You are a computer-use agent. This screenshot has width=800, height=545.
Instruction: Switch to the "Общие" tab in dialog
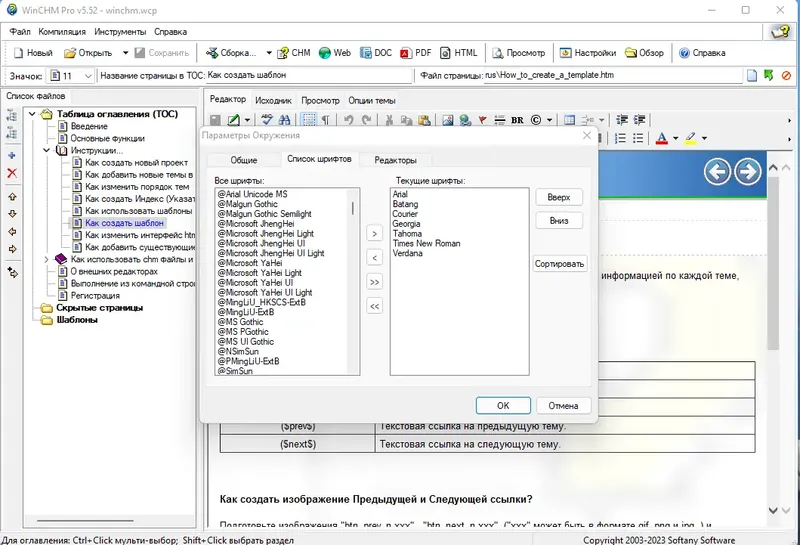pos(244,159)
